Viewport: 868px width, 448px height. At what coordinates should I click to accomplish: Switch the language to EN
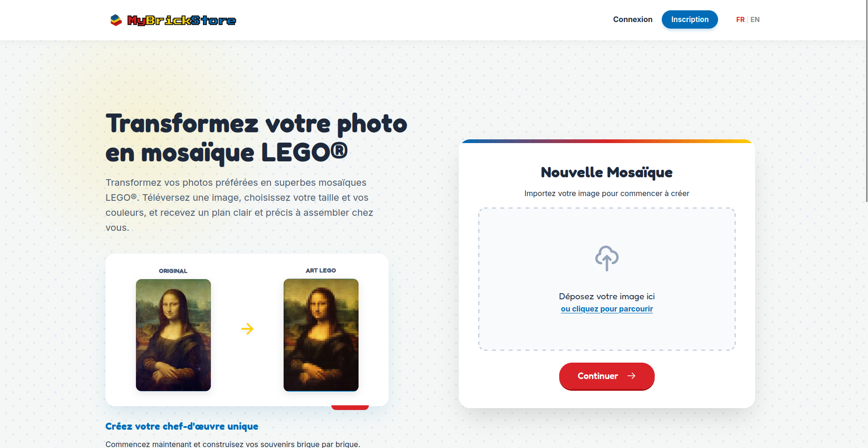pyautogui.click(x=755, y=20)
